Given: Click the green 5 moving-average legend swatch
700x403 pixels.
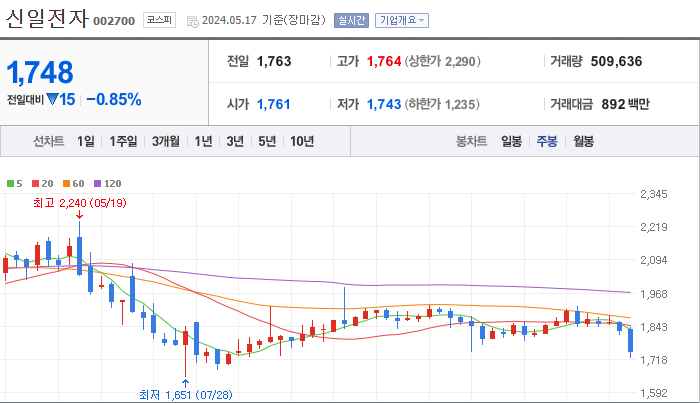Looking at the screenshot, I should pyautogui.click(x=10, y=183).
